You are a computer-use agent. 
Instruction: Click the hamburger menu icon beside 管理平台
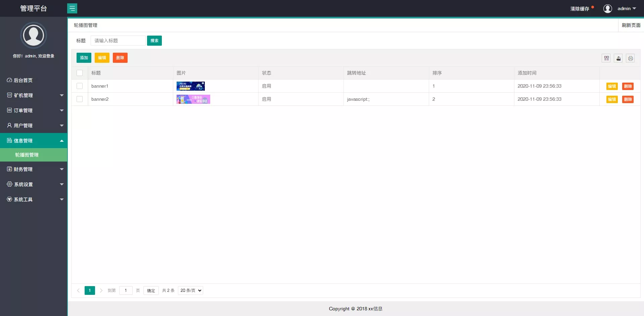pyautogui.click(x=73, y=8)
